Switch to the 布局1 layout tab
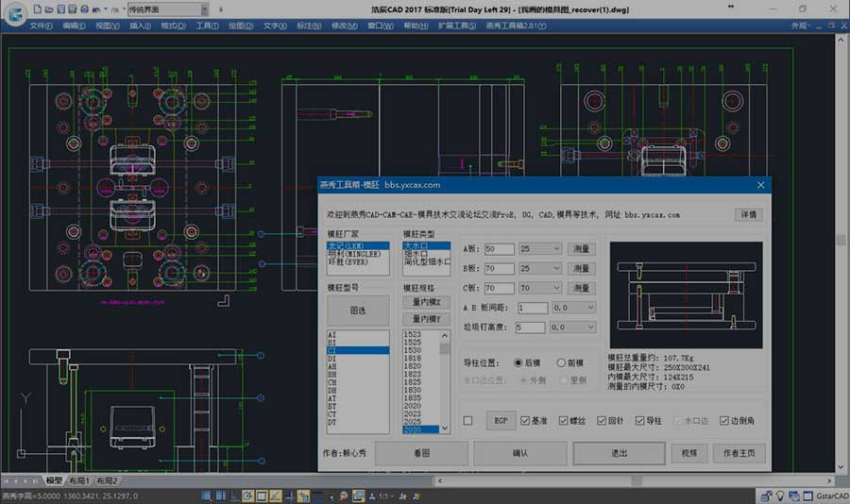The height and width of the screenshot is (504, 850). [78, 480]
